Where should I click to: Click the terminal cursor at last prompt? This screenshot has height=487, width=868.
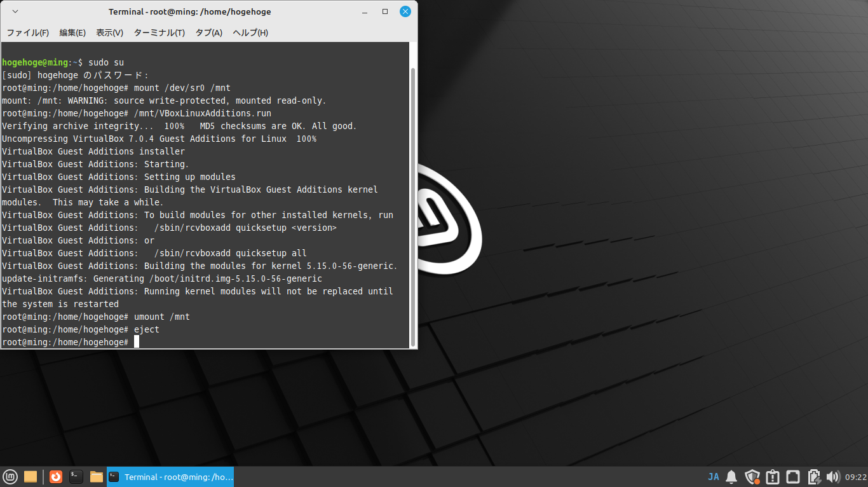pyautogui.click(x=137, y=342)
